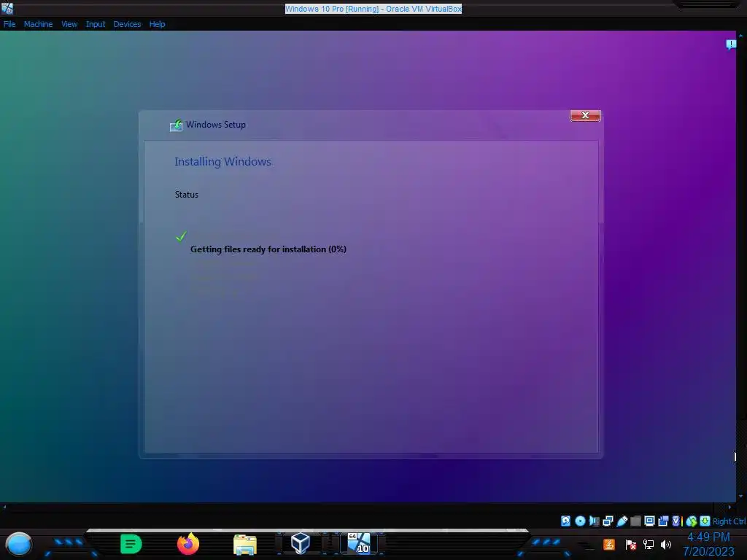Click the virtualization CPU status icon
This screenshot has width=747, height=560.
tap(676, 521)
